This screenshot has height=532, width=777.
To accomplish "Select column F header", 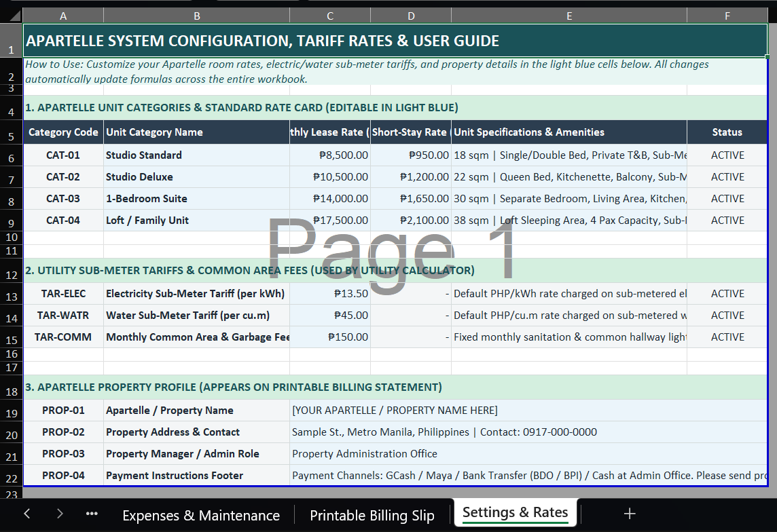I will click(727, 16).
